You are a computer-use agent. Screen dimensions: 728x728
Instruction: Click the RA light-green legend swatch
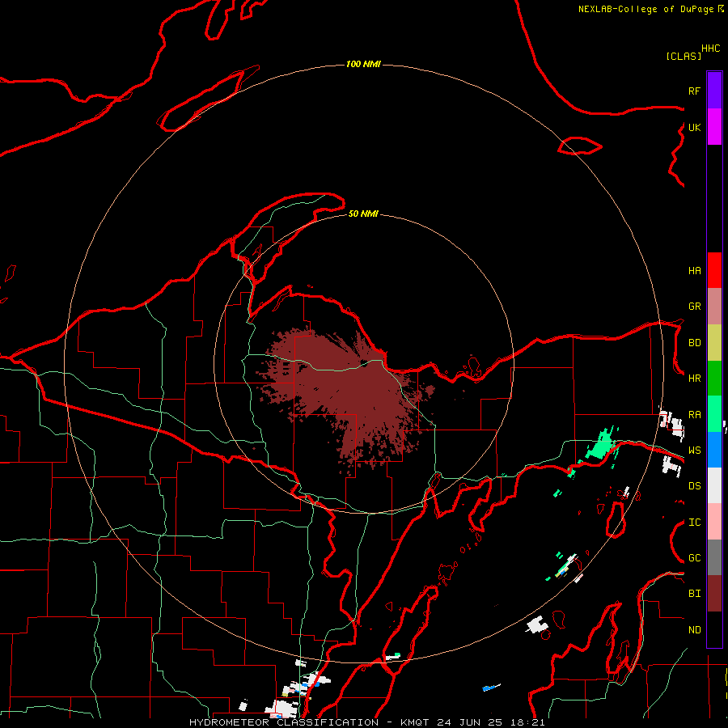[714, 414]
